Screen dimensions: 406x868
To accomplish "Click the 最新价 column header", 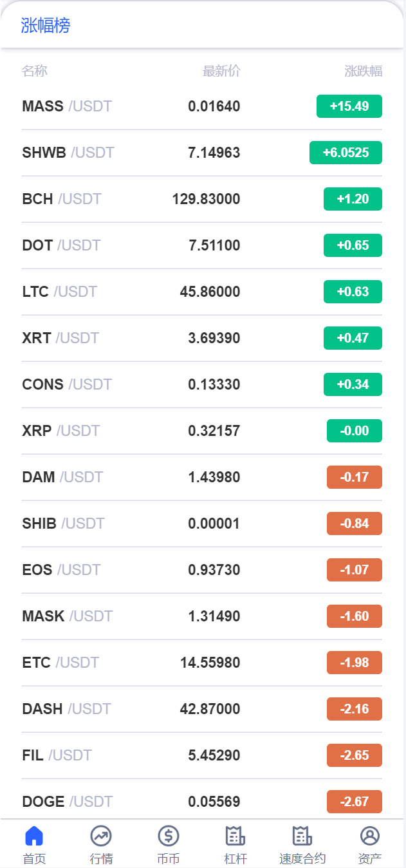I will [221, 71].
